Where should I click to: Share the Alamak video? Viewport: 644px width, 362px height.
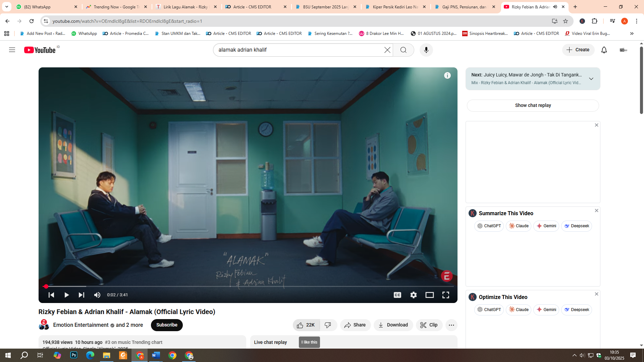355,325
